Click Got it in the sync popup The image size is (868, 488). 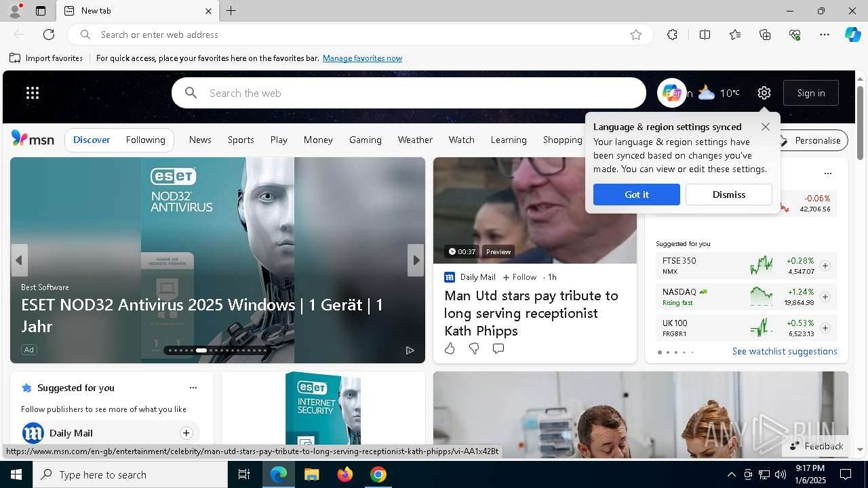637,195
